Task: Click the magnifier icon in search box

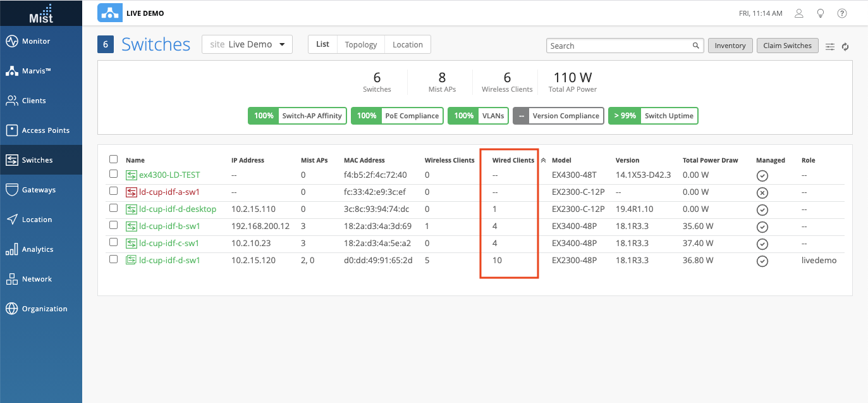Action: (x=695, y=46)
